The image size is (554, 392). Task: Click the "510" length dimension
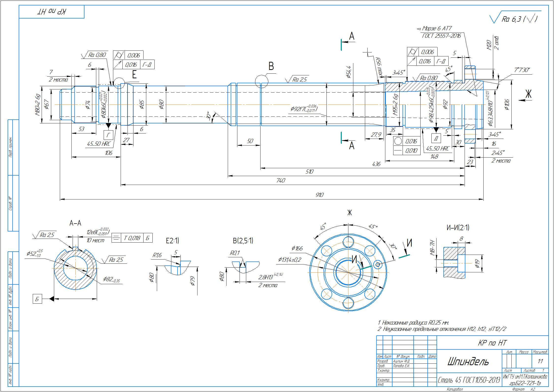[x=309, y=172]
